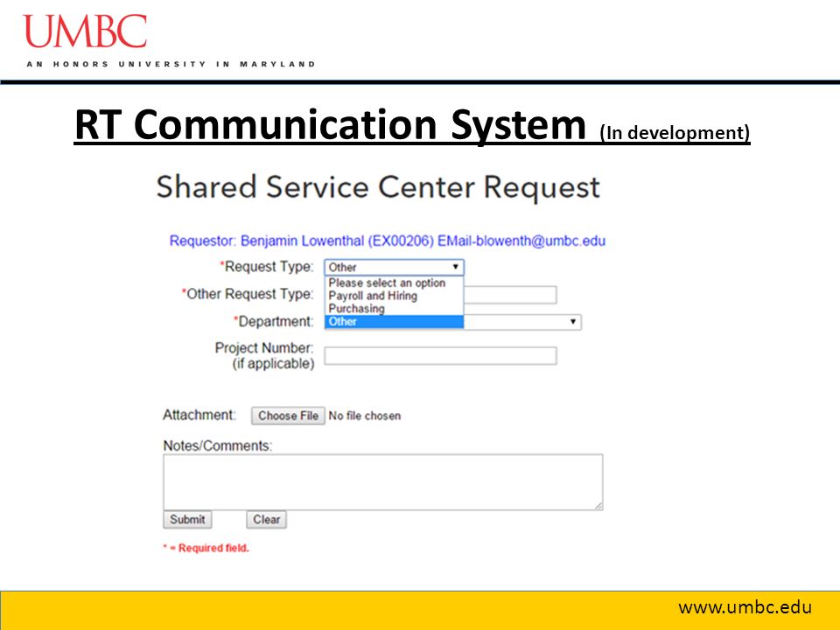Viewport: 840px width, 630px height.
Task: Click the Requestor Benjamin Lowenthal line
Action: [388, 241]
